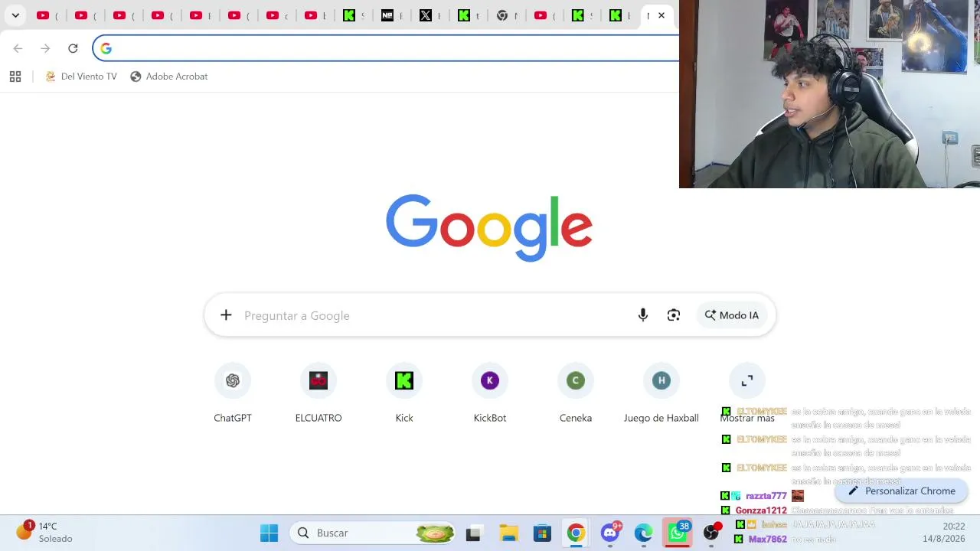Open Microsoft Edge from the taskbar
This screenshot has width=980, height=551.
point(643,533)
